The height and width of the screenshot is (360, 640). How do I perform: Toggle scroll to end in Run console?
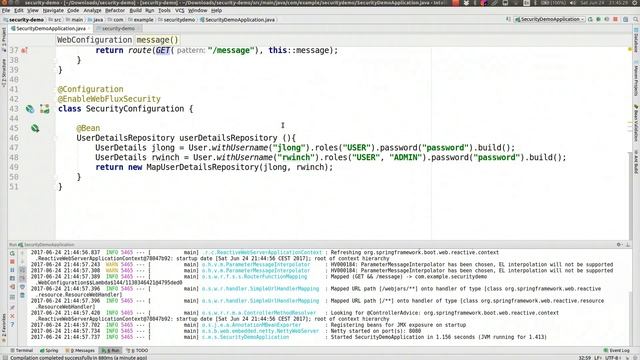[22, 278]
